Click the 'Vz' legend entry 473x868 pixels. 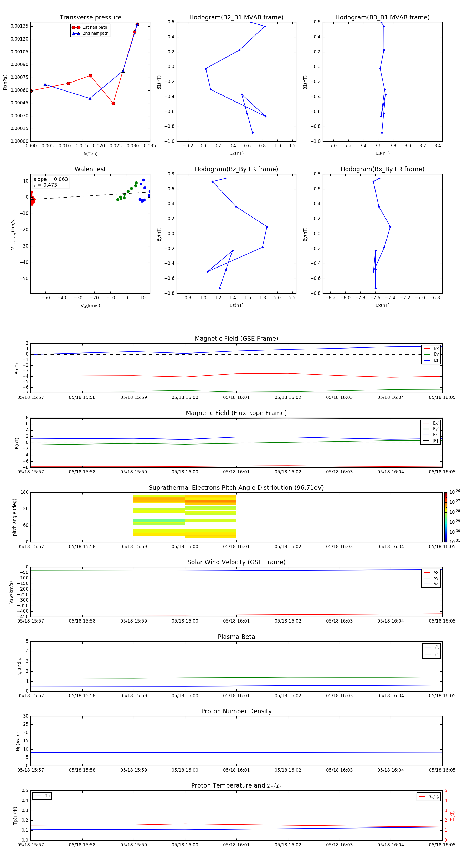point(431,584)
